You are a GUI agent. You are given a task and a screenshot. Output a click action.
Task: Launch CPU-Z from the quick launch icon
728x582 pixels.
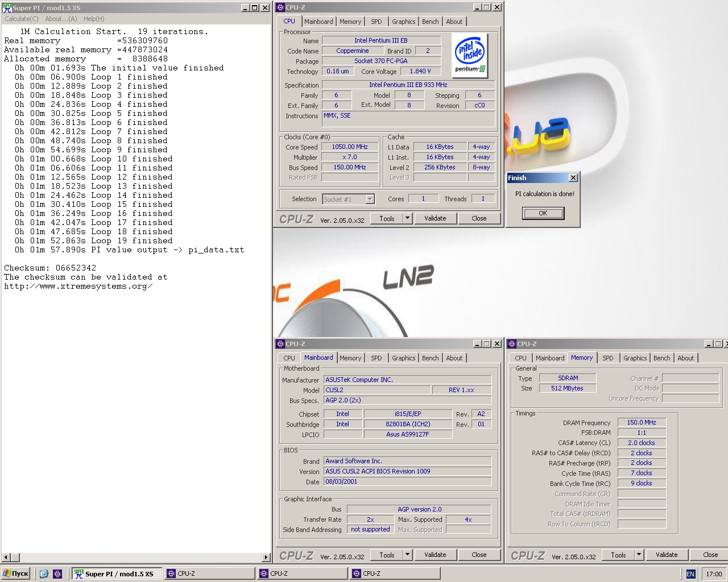click(57, 574)
